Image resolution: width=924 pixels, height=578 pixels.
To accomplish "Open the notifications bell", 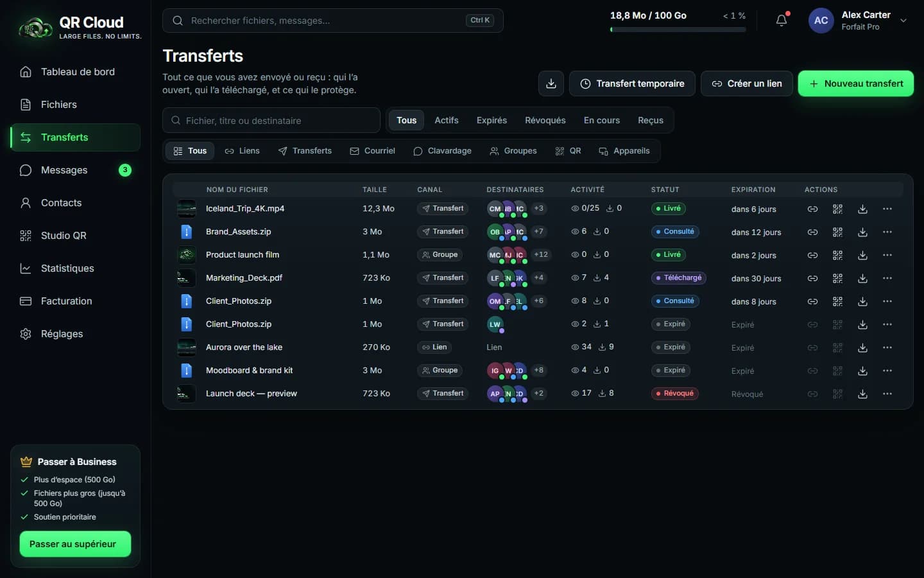I will (782, 21).
